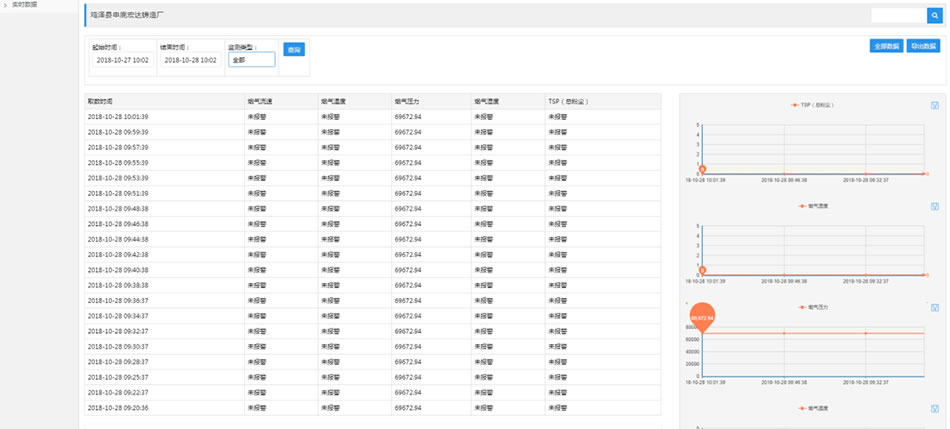
Task: Open the 起始时间 date picker field
Action: [x=121, y=60]
